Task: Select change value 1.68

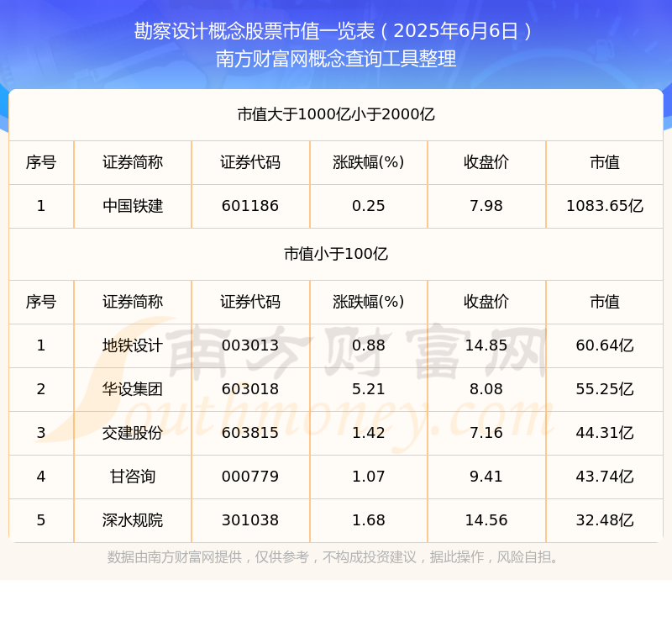Action: (x=368, y=520)
